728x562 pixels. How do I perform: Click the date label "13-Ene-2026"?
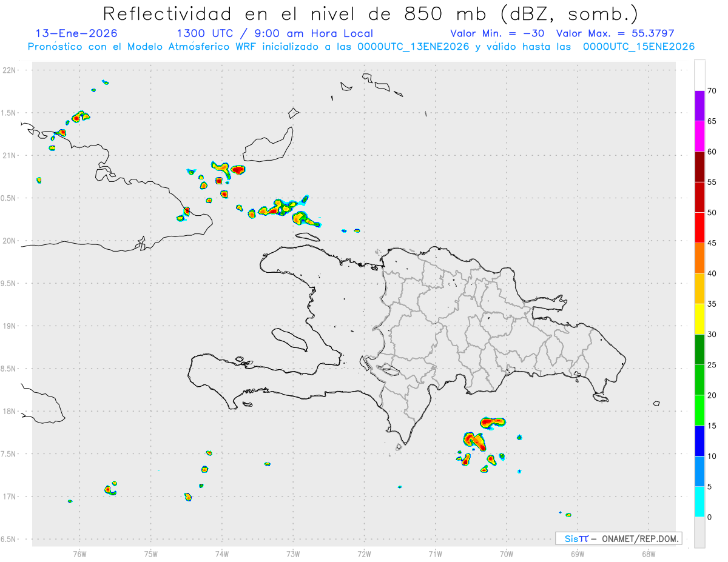coord(77,33)
